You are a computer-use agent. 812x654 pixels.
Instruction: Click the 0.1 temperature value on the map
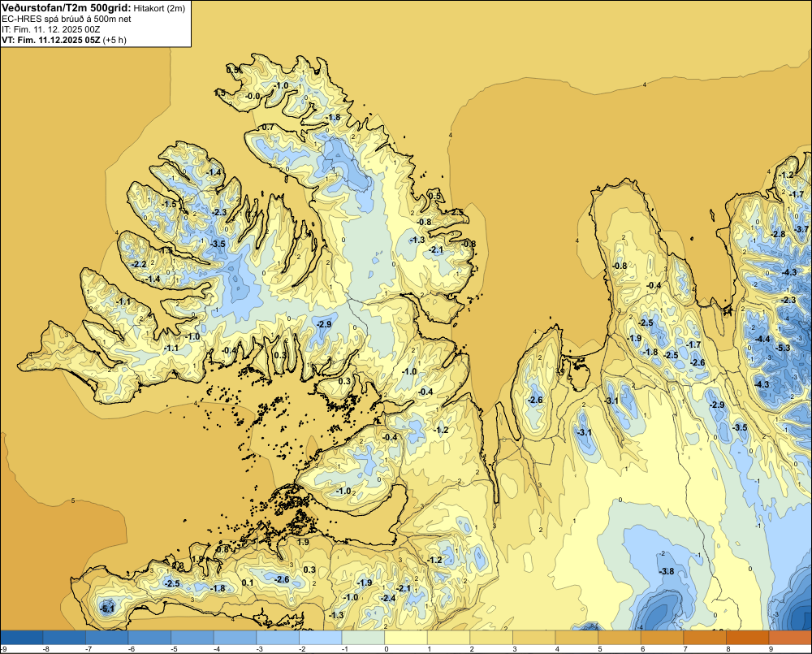coord(248,583)
